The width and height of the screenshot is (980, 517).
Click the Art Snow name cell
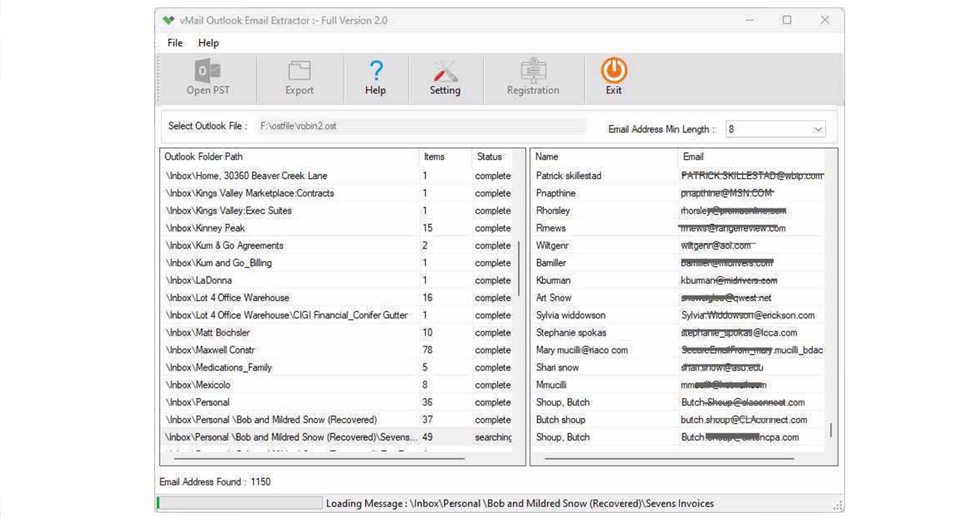554,298
